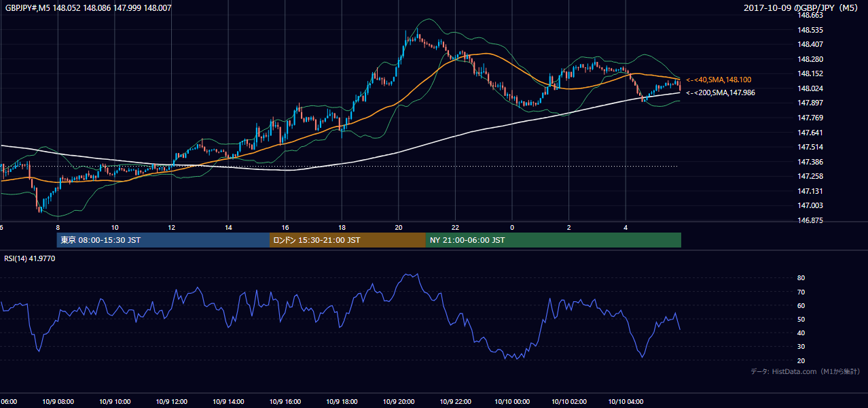Click price axis value 147.769
Viewport: 868px width, 408px height.
pos(810,118)
